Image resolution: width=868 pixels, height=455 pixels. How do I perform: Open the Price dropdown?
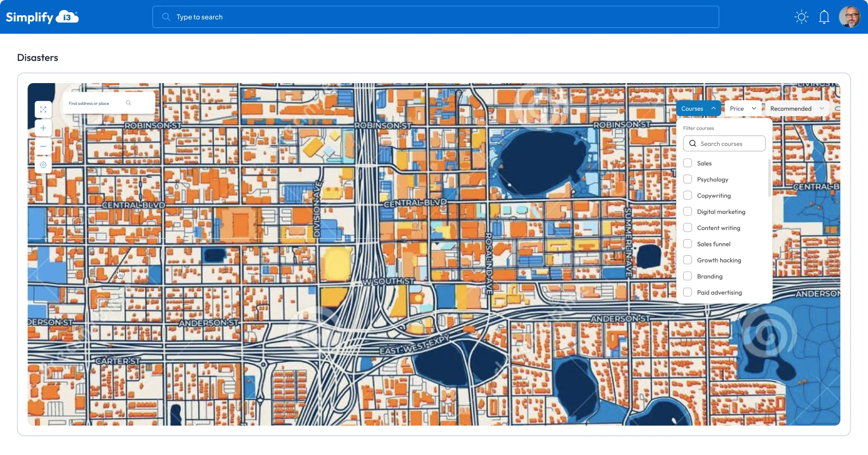tap(742, 108)
